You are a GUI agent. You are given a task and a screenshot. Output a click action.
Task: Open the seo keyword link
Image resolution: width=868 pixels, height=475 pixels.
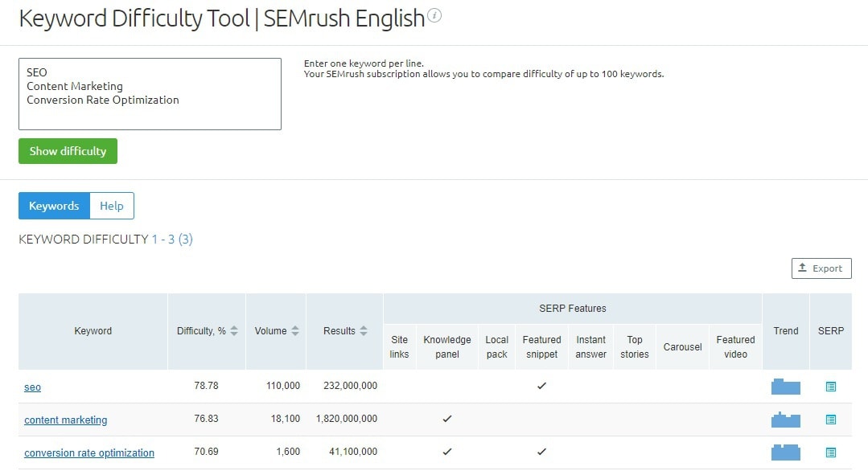(x=32, y=387)
